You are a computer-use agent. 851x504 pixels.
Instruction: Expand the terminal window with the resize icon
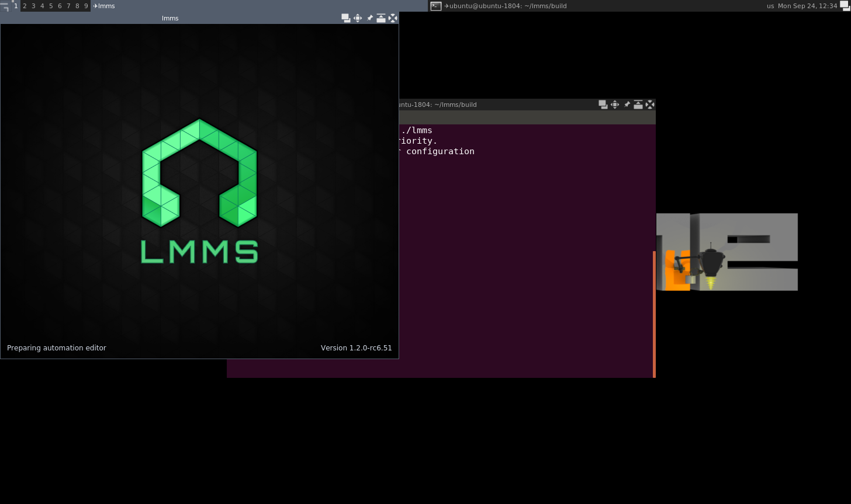tap(650, 105)
